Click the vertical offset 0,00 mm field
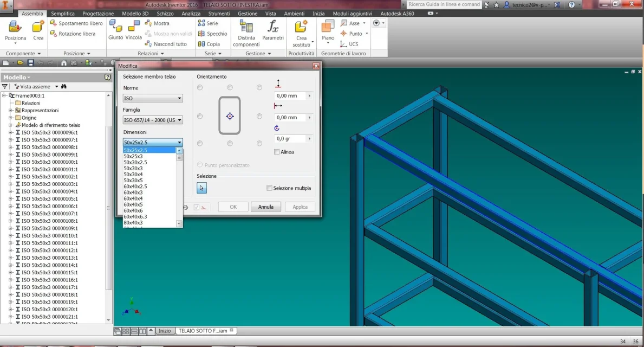The height and width of the screenshot is (347, 644). coord(290,95)
